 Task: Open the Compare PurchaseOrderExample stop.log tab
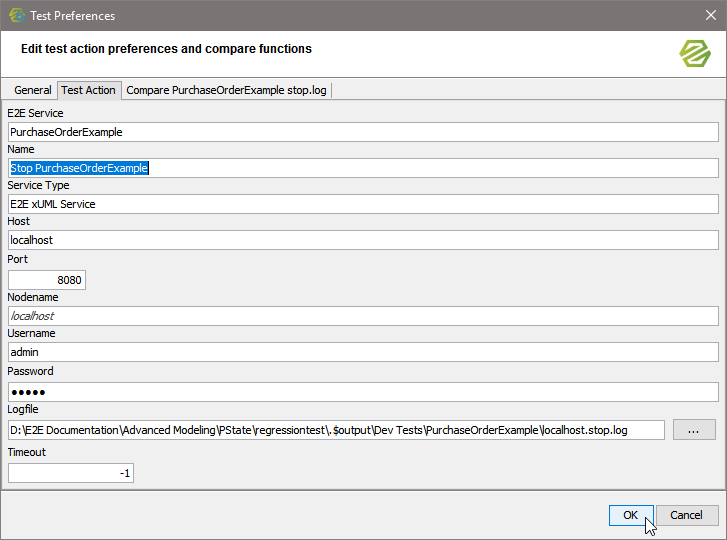pos(226,90)
